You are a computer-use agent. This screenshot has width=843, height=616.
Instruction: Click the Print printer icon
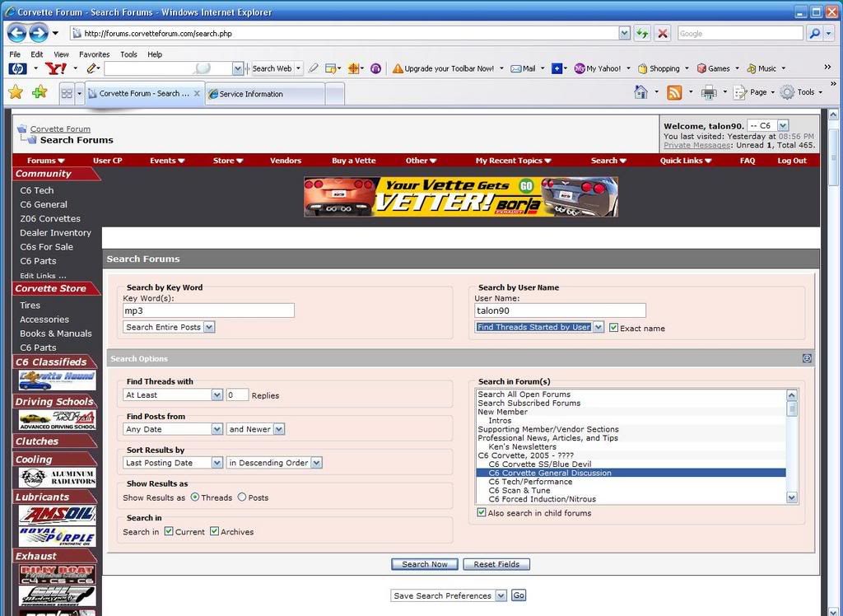pyautogui.click(x=709, y=92)
